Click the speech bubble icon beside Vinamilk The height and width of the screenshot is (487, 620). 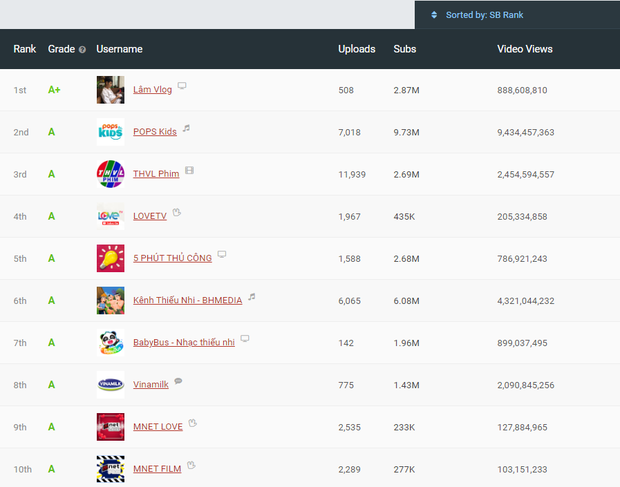178,381
